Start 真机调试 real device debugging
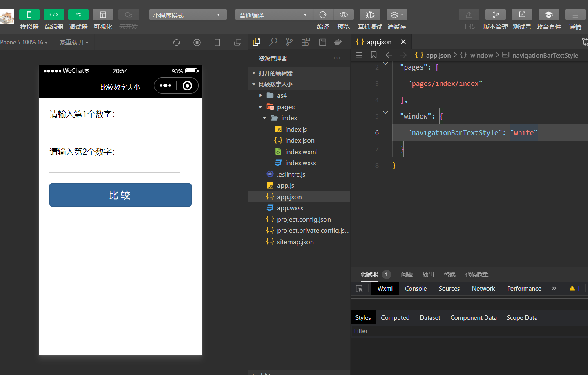The width and height of the screenshot is (588, 375). coord(370,15)
